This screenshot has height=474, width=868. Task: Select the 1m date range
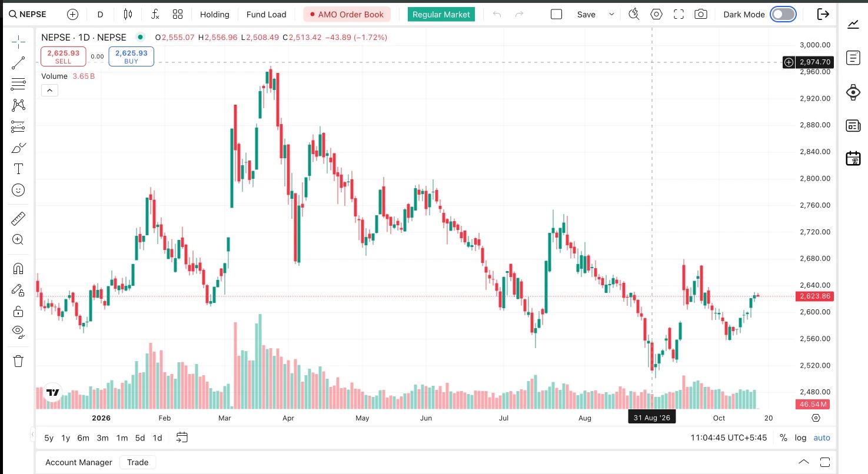click(122, 438)
